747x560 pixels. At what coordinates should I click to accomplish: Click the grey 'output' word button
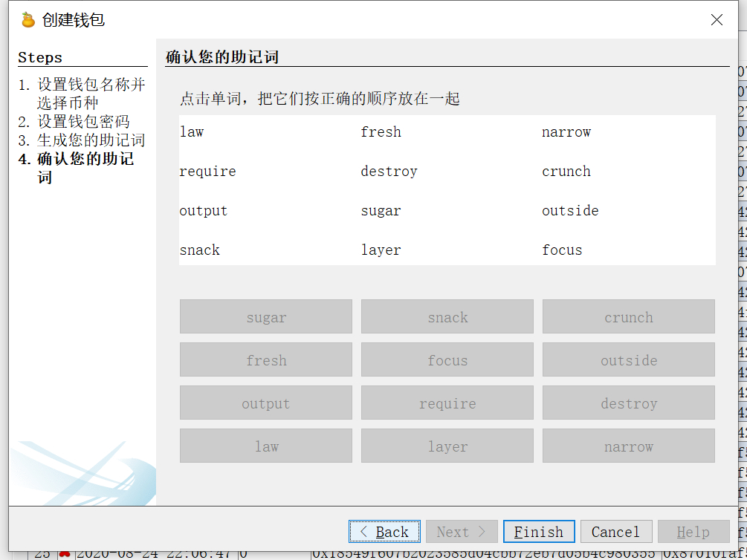click(x=266, y=403)
